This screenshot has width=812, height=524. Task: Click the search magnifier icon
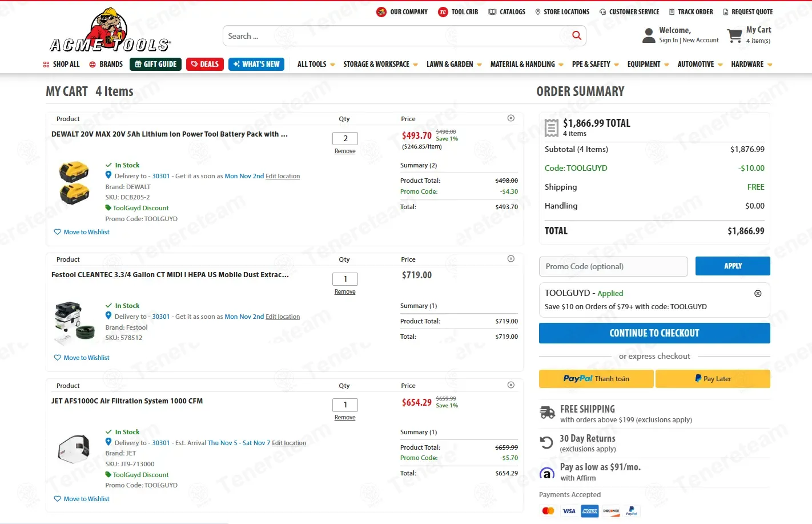pos(577,35)
